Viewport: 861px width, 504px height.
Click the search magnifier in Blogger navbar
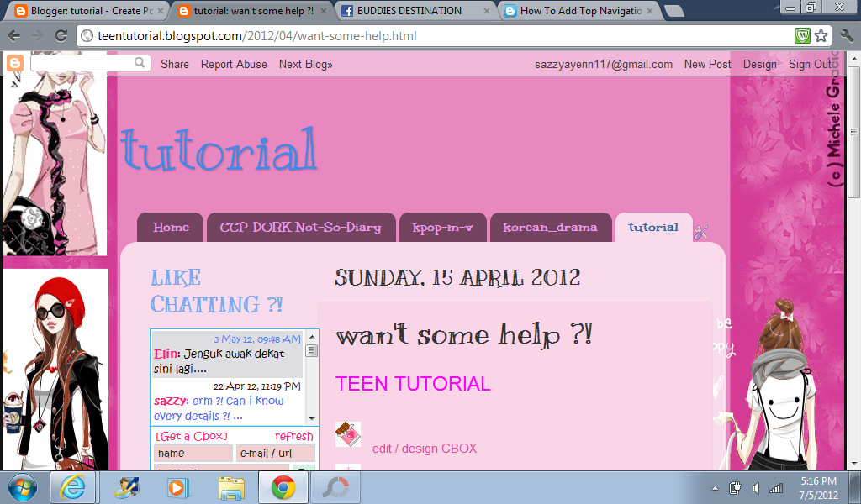(140, 62)
